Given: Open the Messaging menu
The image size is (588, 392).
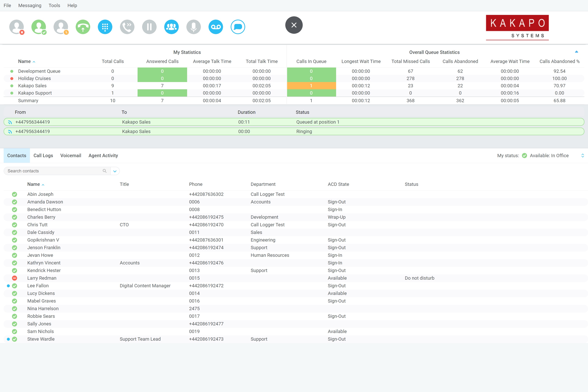Looking at the screenshot, I should 30,5.
